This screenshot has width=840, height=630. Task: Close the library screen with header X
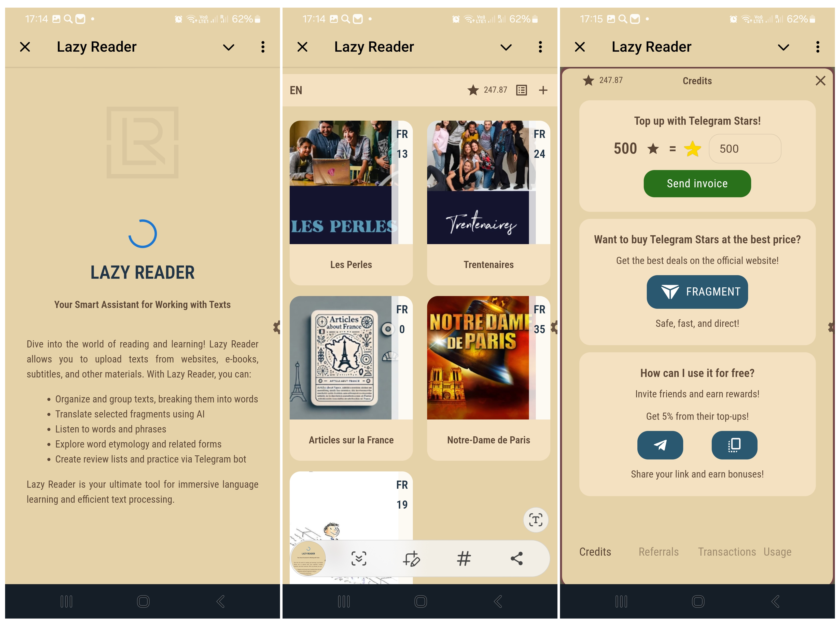tap(302, 47)
